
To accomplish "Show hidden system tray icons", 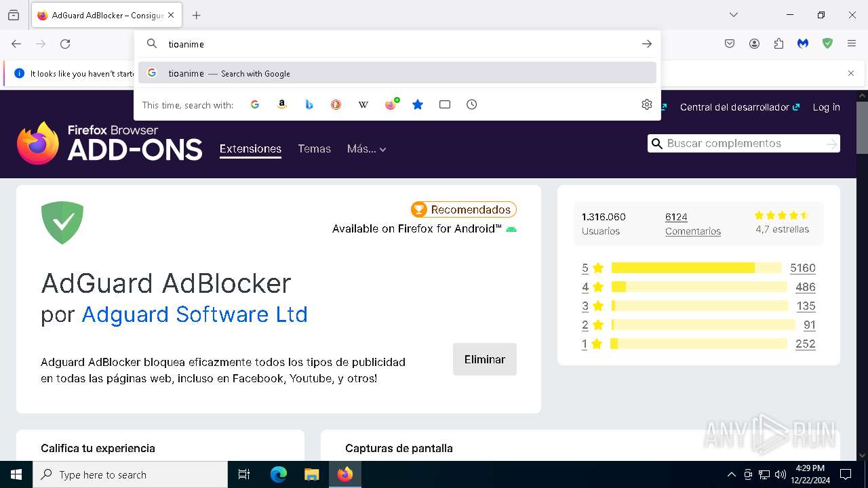I will point(731,474).
